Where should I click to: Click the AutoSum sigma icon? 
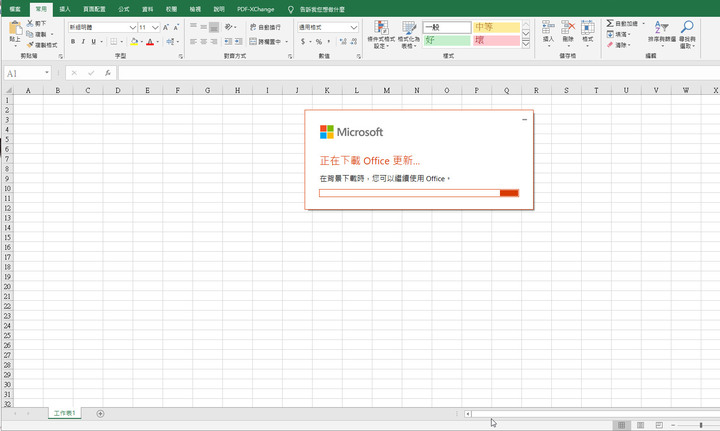pyautogui.click(x=610, y=23)
